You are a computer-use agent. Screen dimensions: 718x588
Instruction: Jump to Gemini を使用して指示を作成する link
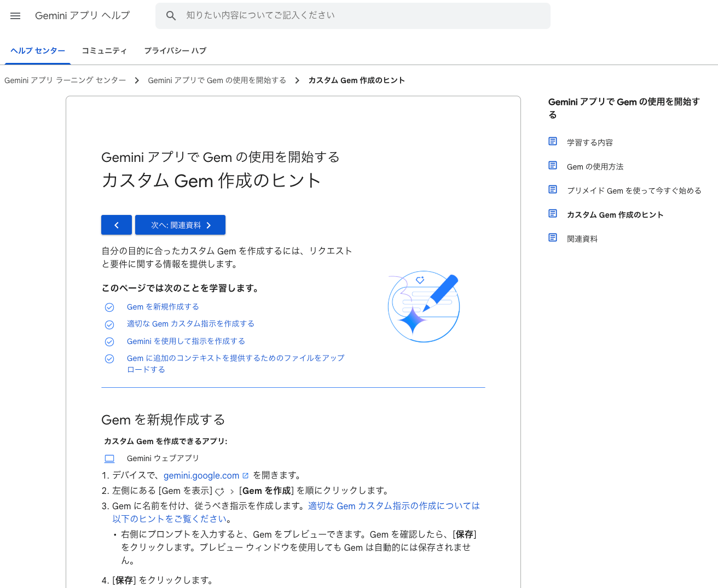coord(186,341)
